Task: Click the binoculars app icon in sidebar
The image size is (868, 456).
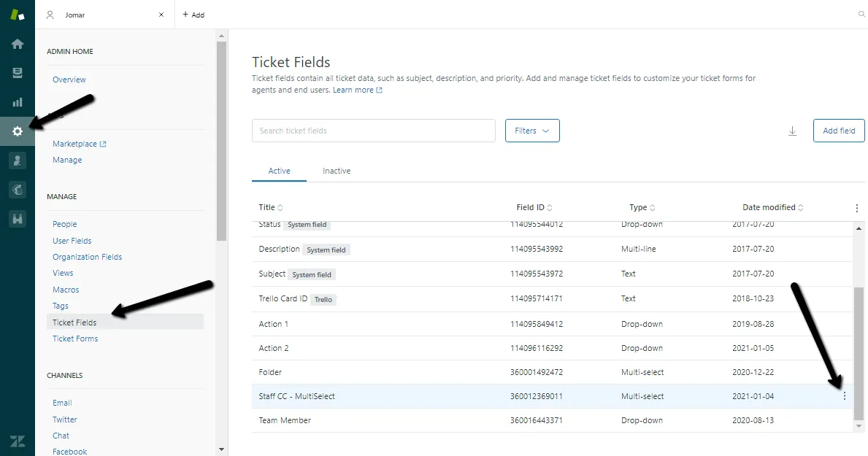Action: tap(18, 219)
